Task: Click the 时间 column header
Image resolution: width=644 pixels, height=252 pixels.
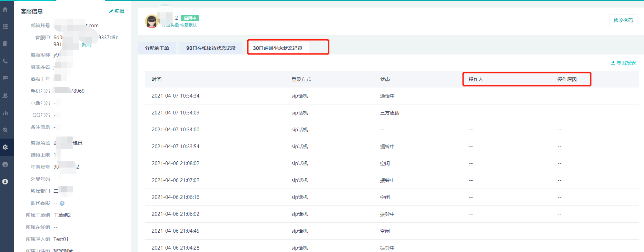Action: coord(157,79)
